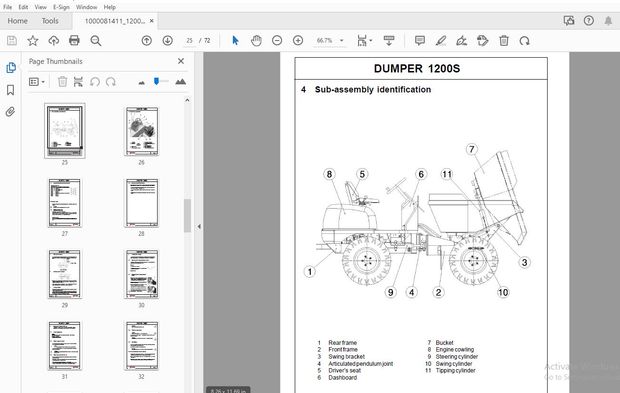Image resolution: width=620 pixels, height=393 pixels.
Task: Open the Bookmarks sidebar icon
Action: (x=11, y=90)
